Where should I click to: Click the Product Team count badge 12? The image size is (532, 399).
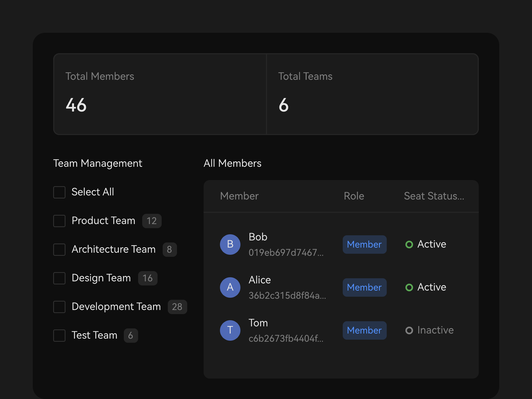152,221
